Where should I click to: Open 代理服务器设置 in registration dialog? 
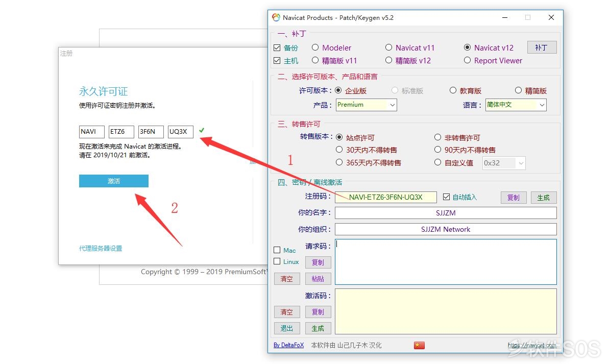pyautogui.click(x=101, y=248)
